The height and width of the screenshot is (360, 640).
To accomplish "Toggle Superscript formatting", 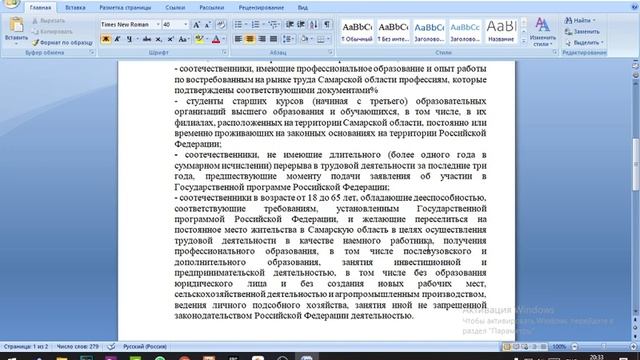I will (x=171, y=39).
